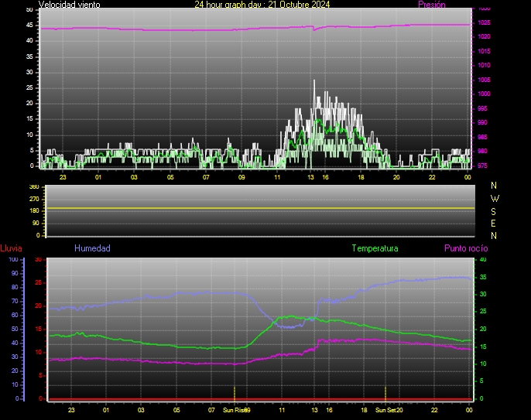The height and width of the screenshot is (420, 531).
Task: Click the '45' wind speed axis value
Action: click(x=29, y=26)
